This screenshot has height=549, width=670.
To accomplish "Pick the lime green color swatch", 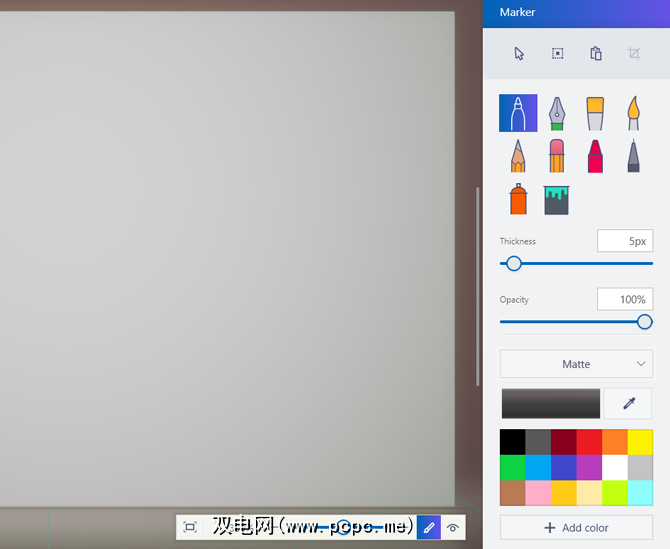I will 615,493.
